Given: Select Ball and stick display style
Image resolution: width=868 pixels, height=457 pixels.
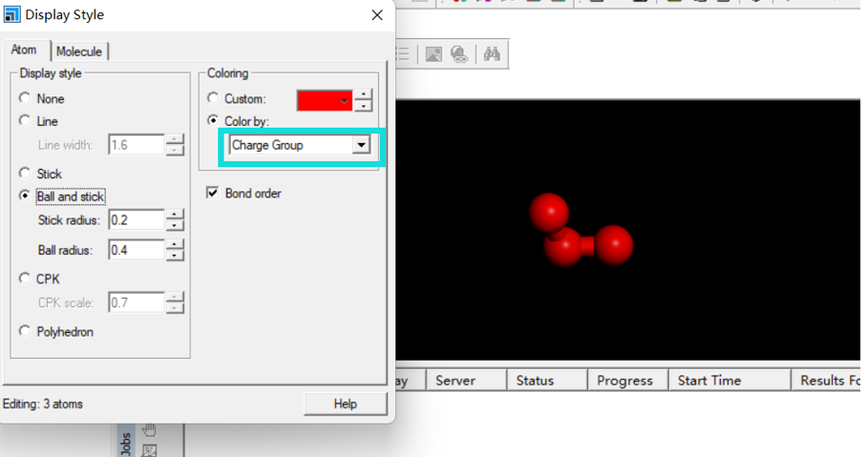Looking at the screenshot, I should [25, 196].
